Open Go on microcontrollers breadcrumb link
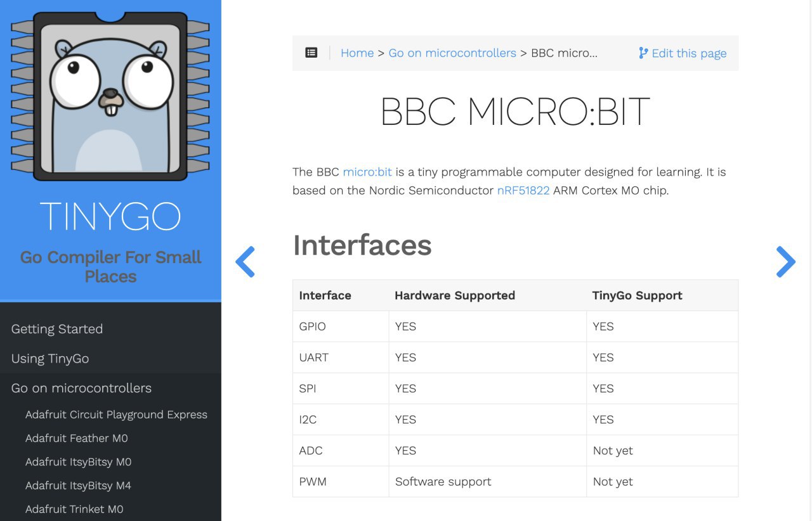 pyautogui.click(x=452, y=53)
